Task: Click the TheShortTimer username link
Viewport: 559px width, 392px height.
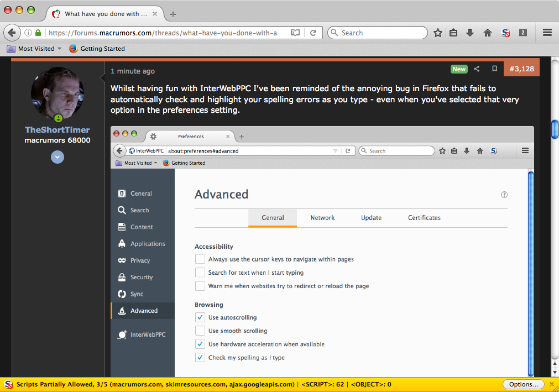Action: (x=58, y=130)
